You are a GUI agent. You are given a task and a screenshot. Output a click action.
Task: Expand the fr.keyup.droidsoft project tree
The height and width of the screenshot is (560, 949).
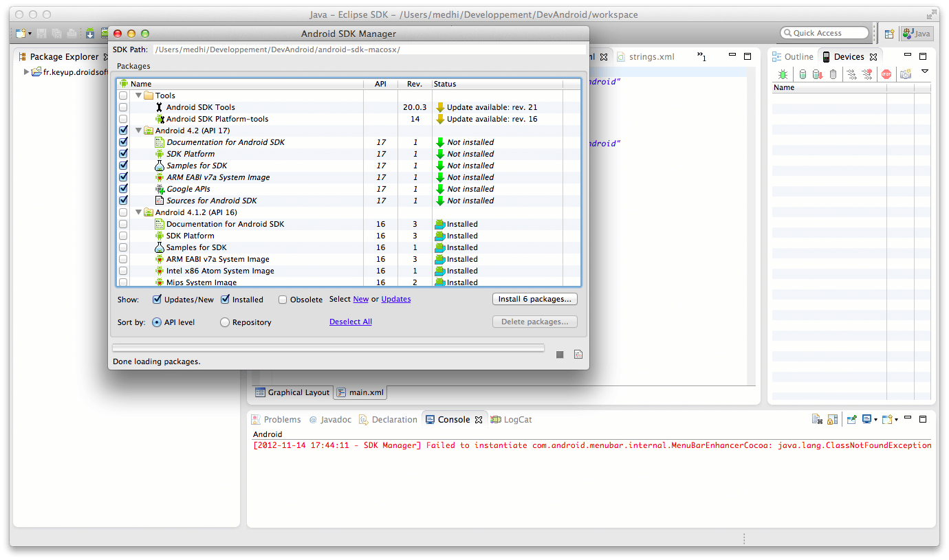pyautogui.click(x=27, y=71)
